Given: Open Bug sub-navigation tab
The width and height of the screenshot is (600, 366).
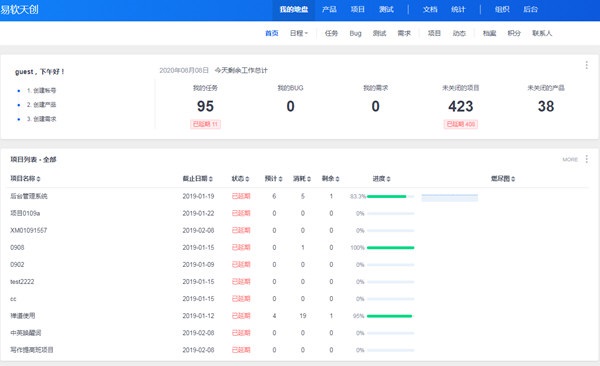Looking at the screenshot, I should [355, 33].
